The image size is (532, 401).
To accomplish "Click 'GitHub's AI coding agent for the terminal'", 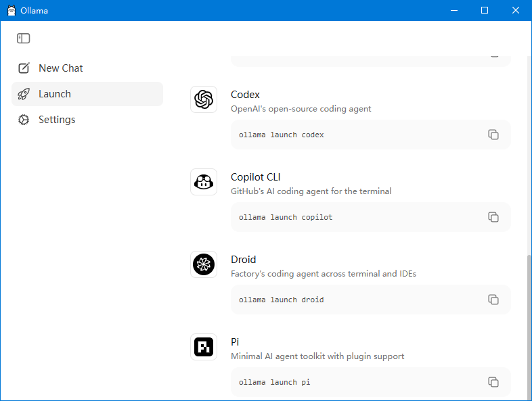I will click(x=311, y=191).
